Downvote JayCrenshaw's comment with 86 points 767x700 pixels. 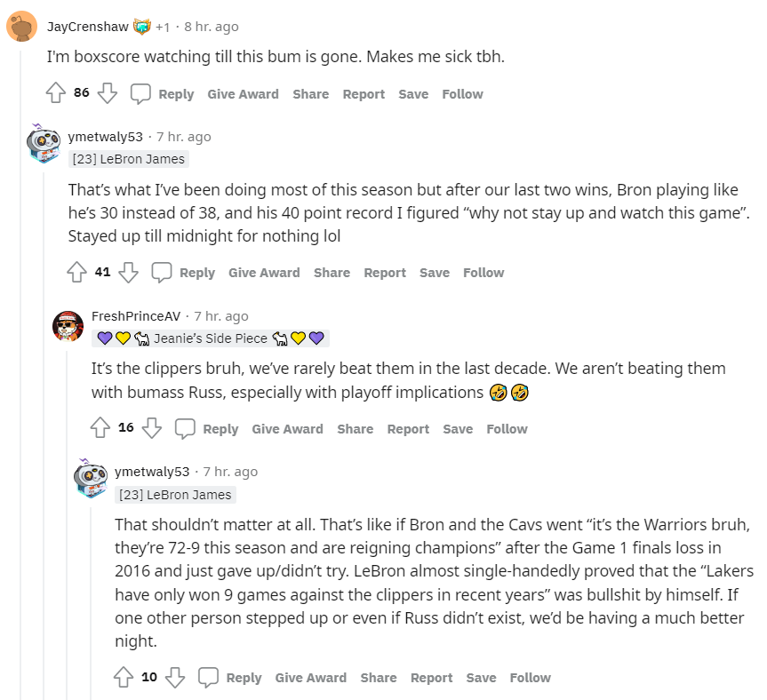pos(108,93)
